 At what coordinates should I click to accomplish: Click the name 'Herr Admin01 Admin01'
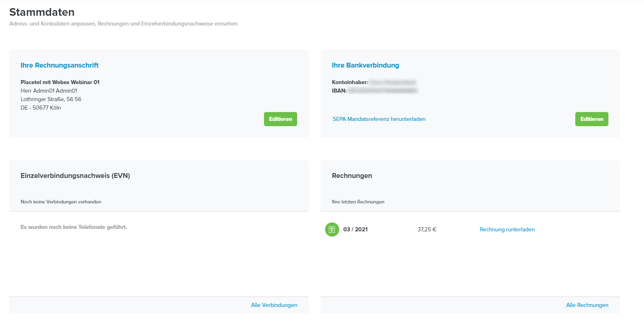click(x=49, y=91)
